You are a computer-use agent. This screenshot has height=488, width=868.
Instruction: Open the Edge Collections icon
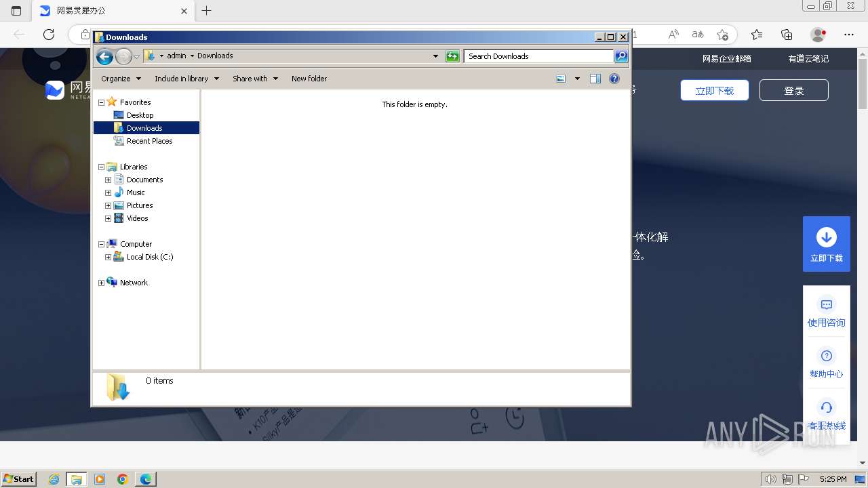(787, 34)
